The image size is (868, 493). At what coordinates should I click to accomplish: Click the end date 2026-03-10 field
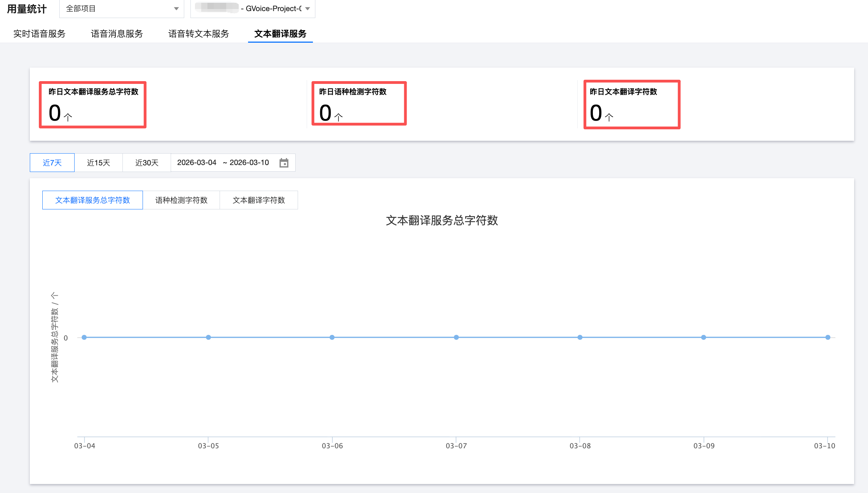[x=249, y=163]
